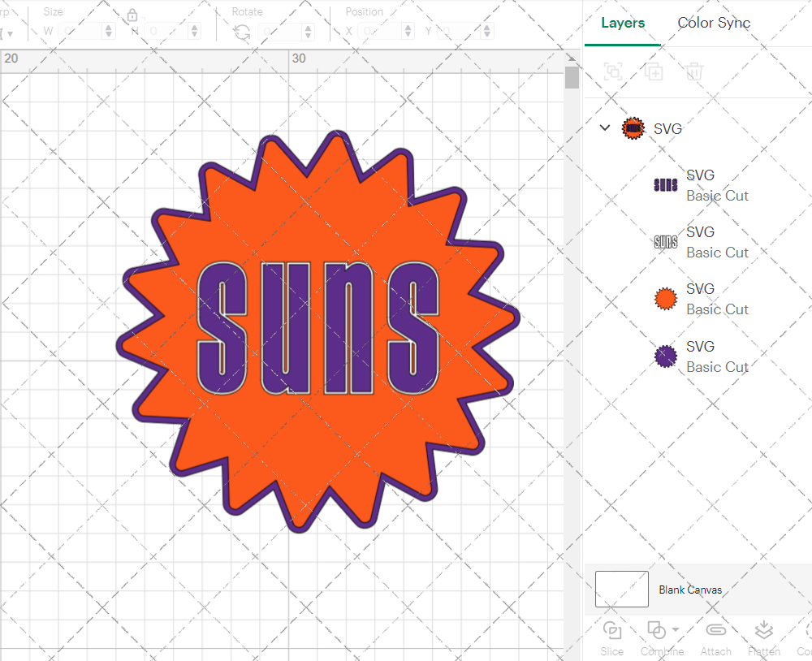
Task: Click the Width input field
Action: pyautogui.click(x=80, y=31)
